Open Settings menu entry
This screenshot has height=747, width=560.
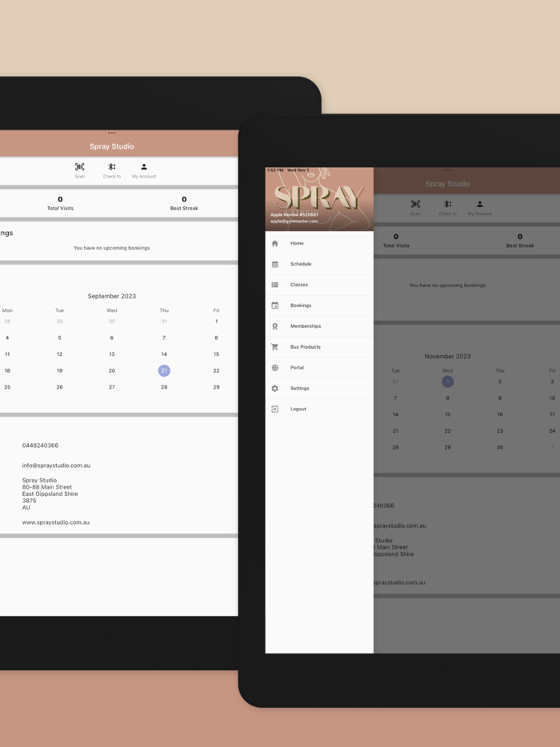click(x=319, y=388)
